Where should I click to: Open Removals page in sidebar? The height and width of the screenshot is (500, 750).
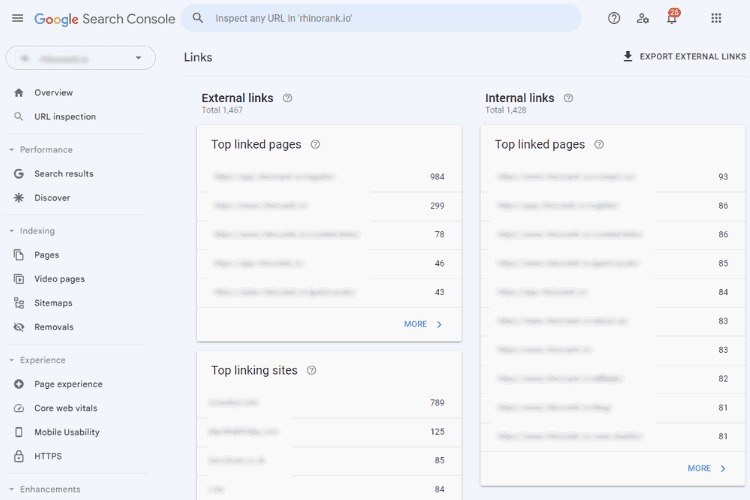coord(54,327)
